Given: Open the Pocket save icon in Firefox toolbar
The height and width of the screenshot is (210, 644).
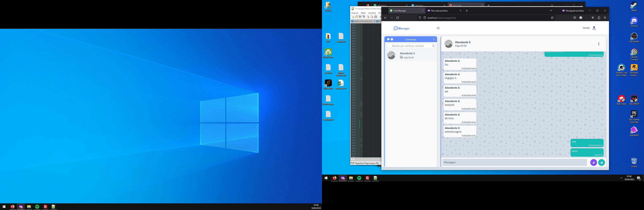Looking at the screenshot, I should pos(575,18).
